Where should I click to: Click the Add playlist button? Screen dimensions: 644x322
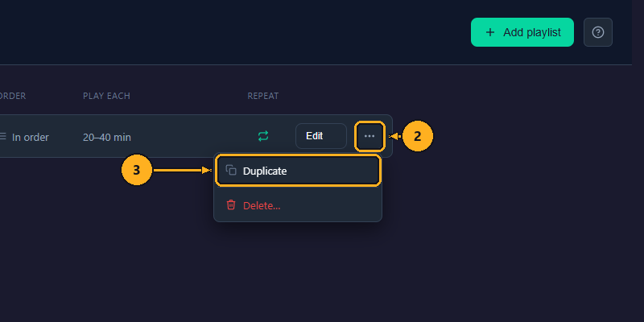[522, 32]
